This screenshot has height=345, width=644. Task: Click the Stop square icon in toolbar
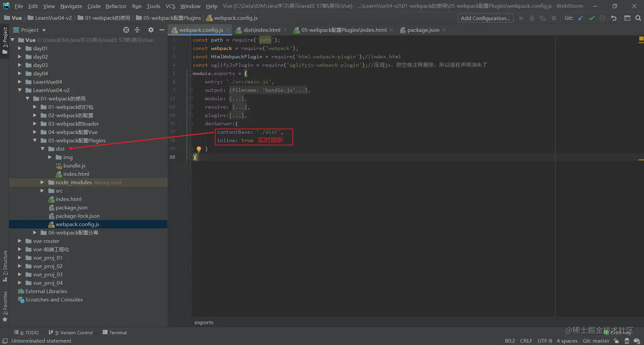point(554,18)
